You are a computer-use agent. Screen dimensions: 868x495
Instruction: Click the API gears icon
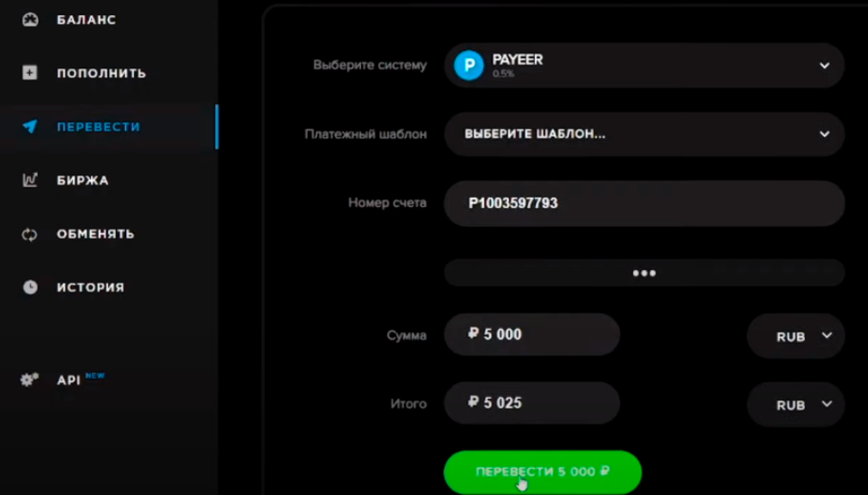[30, 380]
